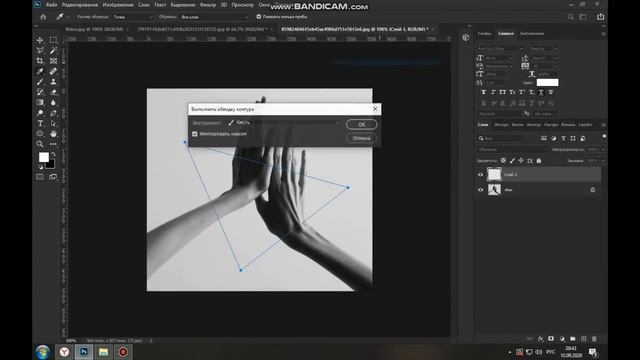Click Отмена in the stroke path dialog
Viewport: 640px width, 360px height.
click(x=362, y=138)
